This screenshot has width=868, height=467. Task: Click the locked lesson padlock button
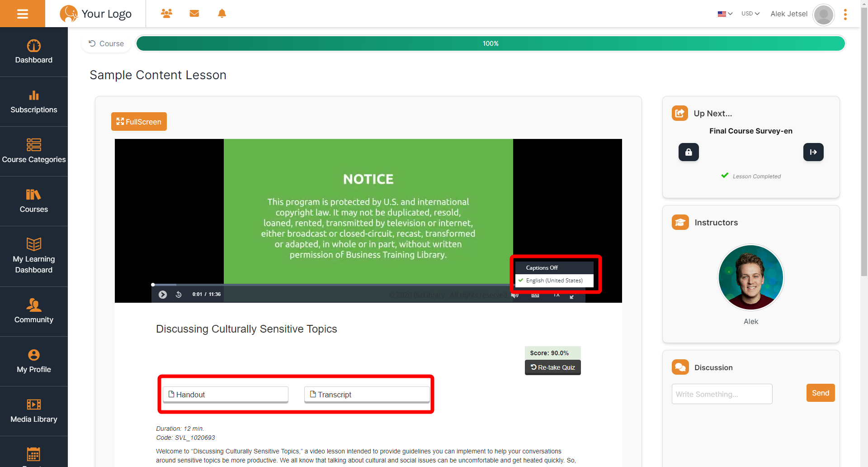(x=689, y=152)
